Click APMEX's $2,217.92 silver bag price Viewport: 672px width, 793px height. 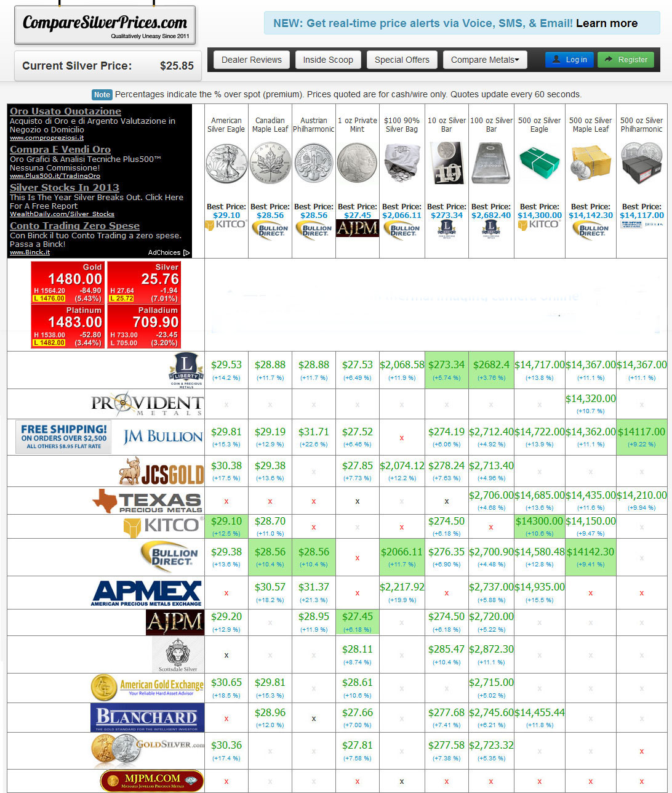point(402,587)
